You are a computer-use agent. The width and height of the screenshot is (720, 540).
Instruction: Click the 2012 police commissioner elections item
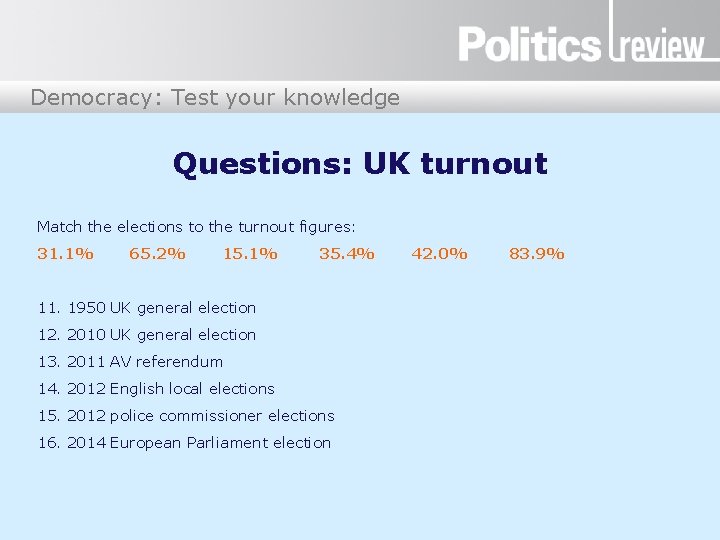[186, 416]
